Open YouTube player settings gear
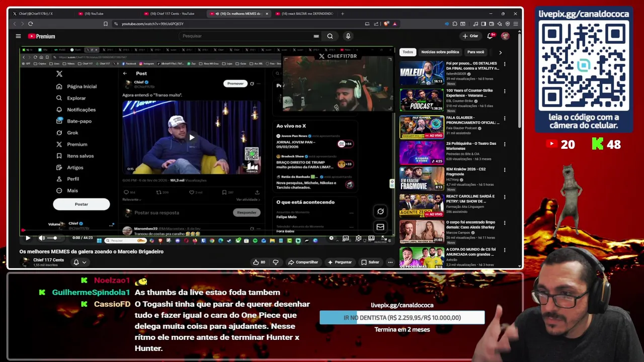Screen dimensions: 644x362 [x=358, y=238]
